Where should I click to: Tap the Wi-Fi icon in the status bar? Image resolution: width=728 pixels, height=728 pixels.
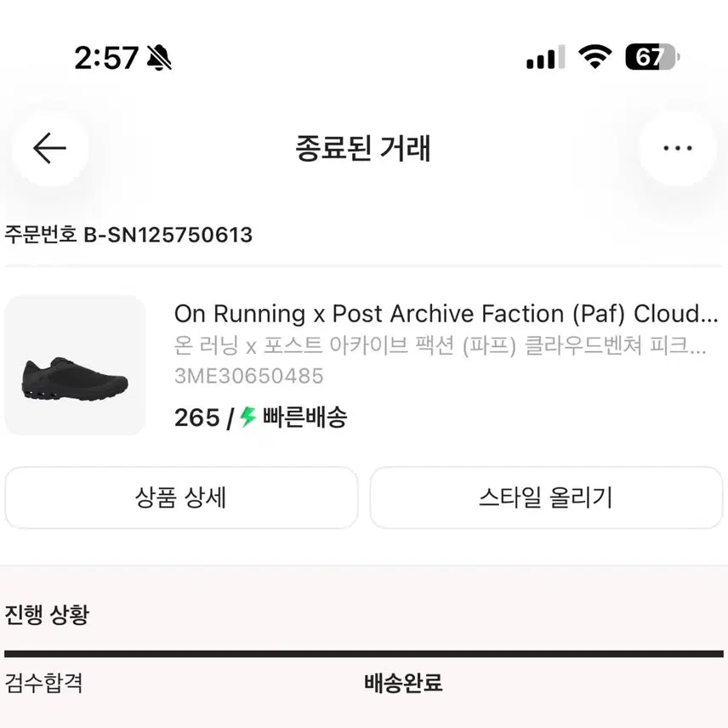(595, 55)
